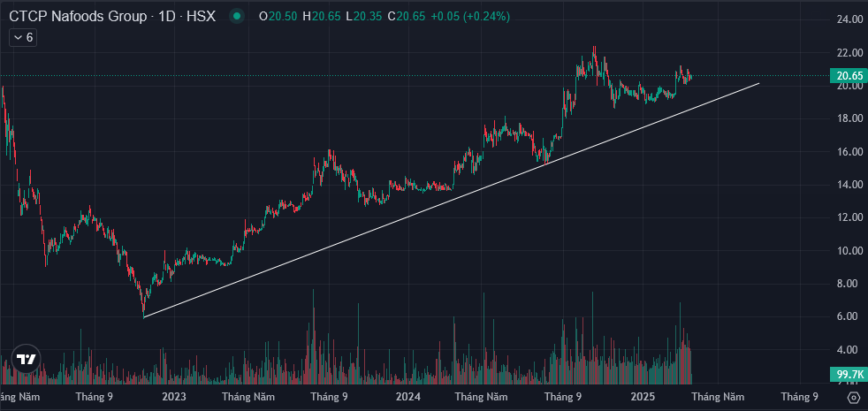868x411 pixels.
Task: Click the trendline's lower-left starting point
Action: [143, 316]
